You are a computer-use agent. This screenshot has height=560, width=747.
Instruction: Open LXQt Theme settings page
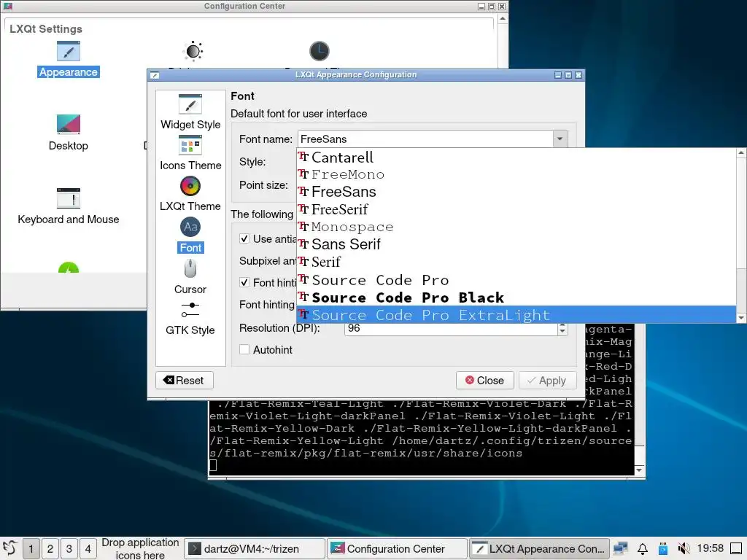pyautogui.click(x=190, y=194)
